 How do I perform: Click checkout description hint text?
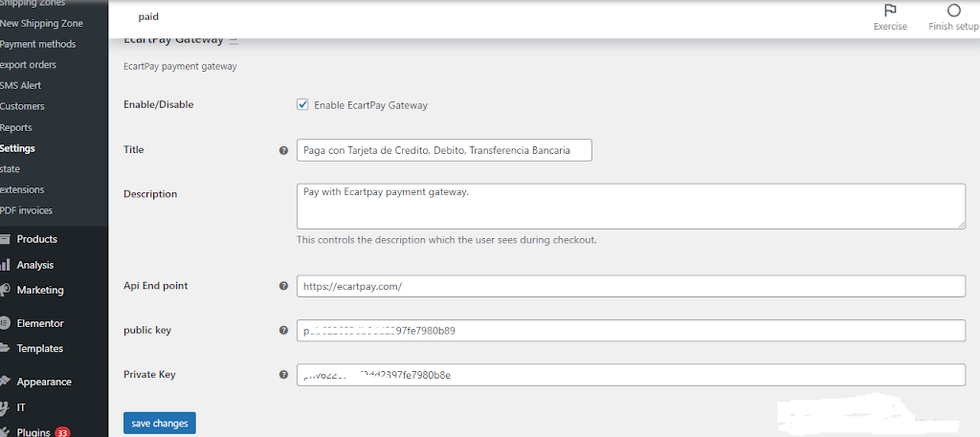point(447,240)
